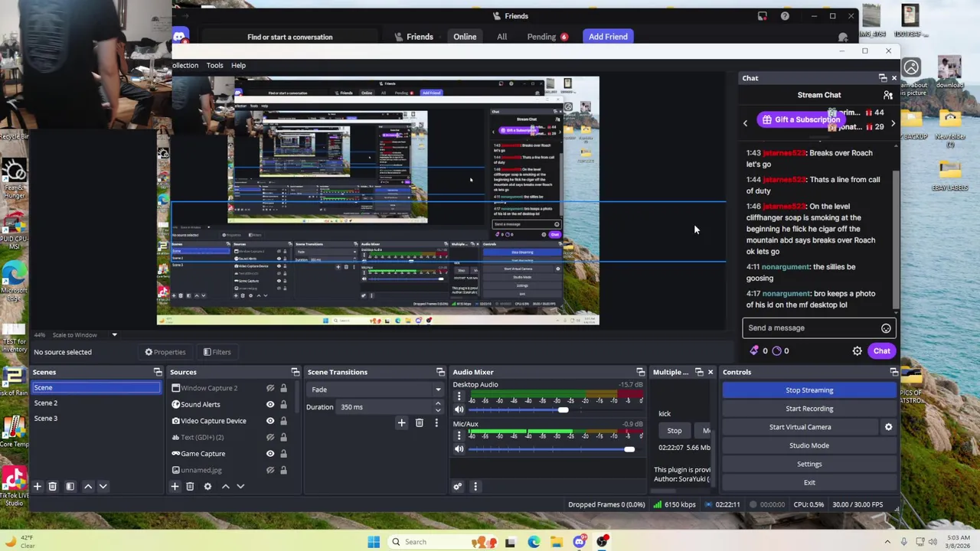980x551 pixels.
Task: Open chat settings gear icon
Action: point(857,351)
